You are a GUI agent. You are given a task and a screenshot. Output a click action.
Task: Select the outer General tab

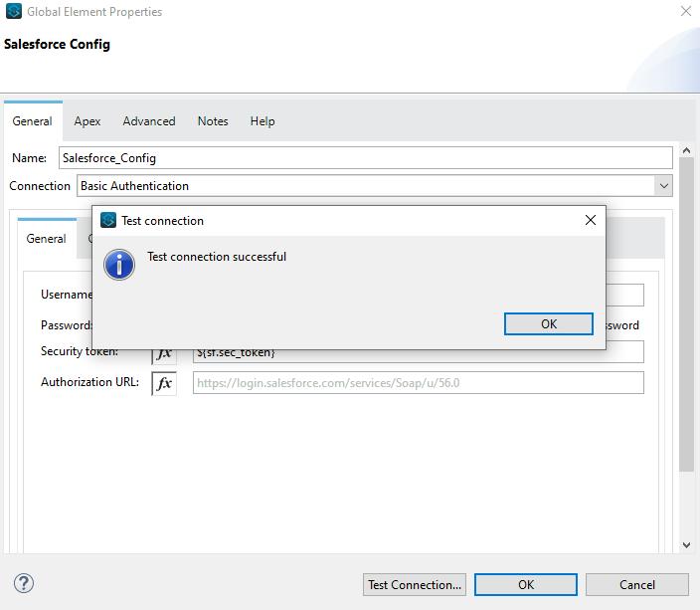coord(32,121)
